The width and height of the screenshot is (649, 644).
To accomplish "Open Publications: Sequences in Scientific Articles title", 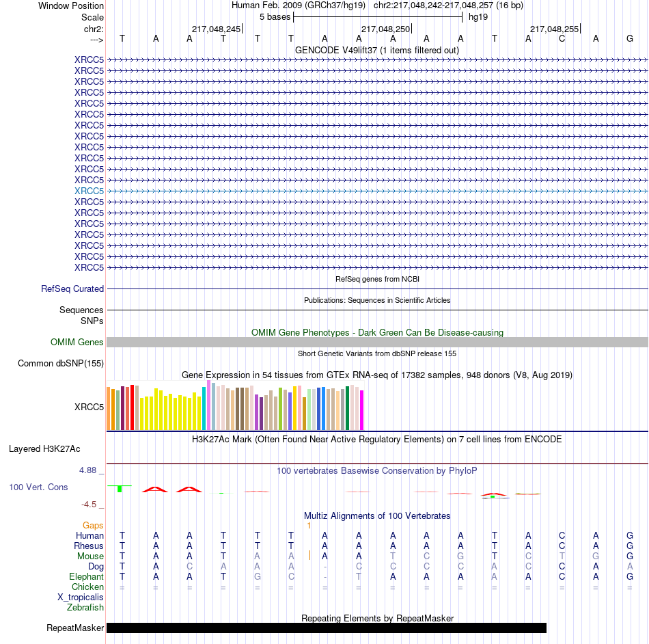I will (x=377, y=300).
